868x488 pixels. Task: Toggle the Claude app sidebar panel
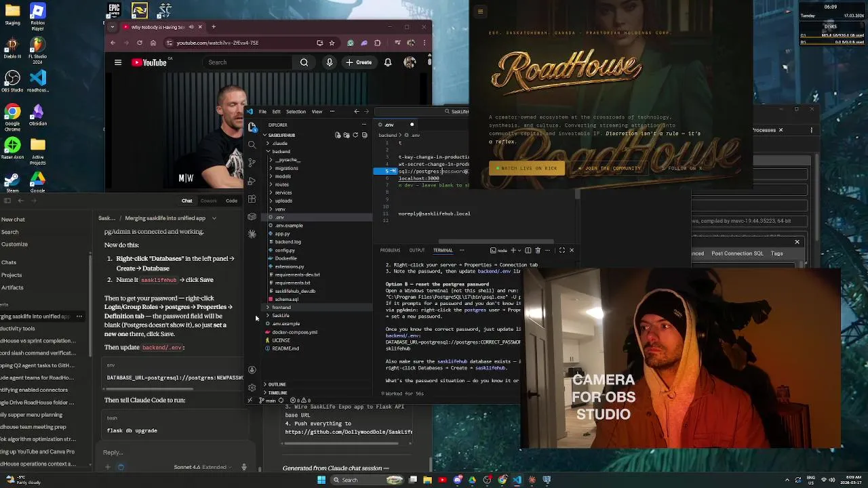tap(7, 201)
